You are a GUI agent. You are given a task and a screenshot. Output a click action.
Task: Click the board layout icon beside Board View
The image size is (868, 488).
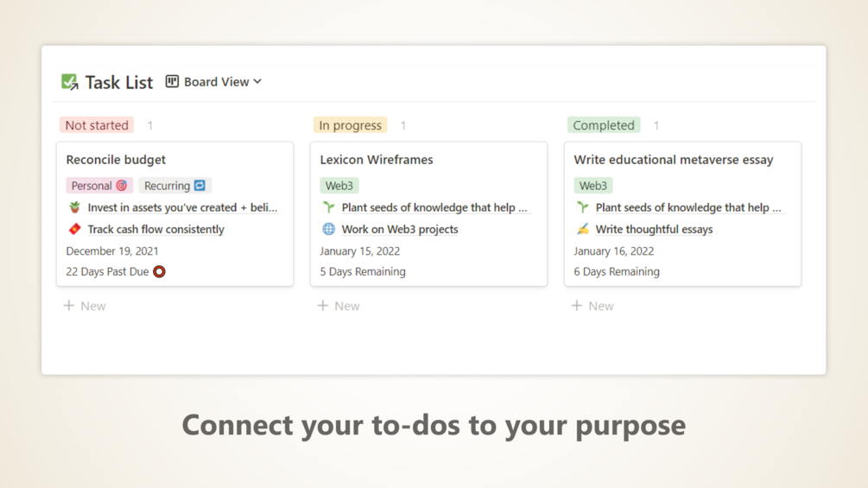pos(172,81)
